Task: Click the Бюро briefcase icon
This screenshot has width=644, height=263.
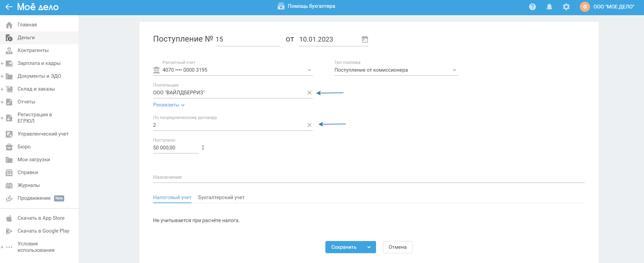Action: coord(9,147)
